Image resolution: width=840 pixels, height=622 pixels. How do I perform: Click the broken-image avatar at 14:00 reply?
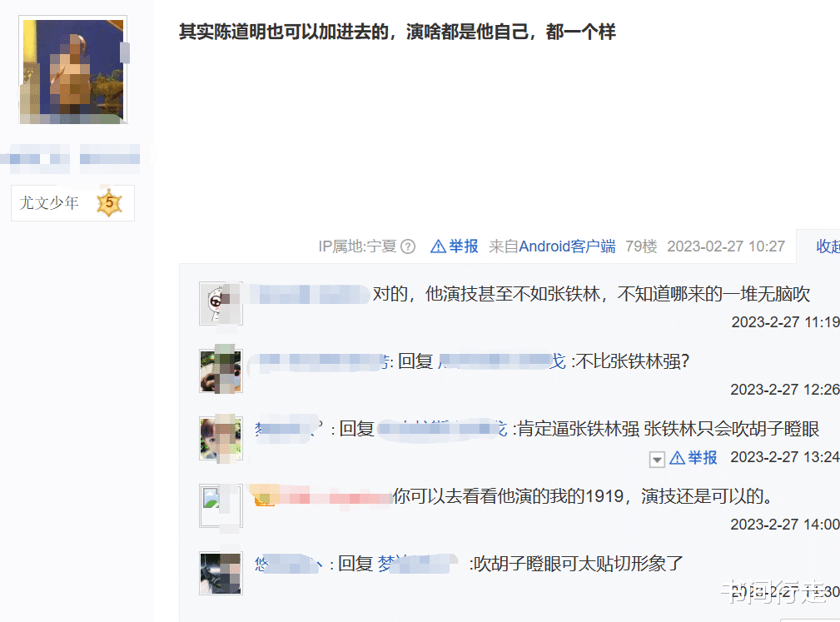pos(221,505)
